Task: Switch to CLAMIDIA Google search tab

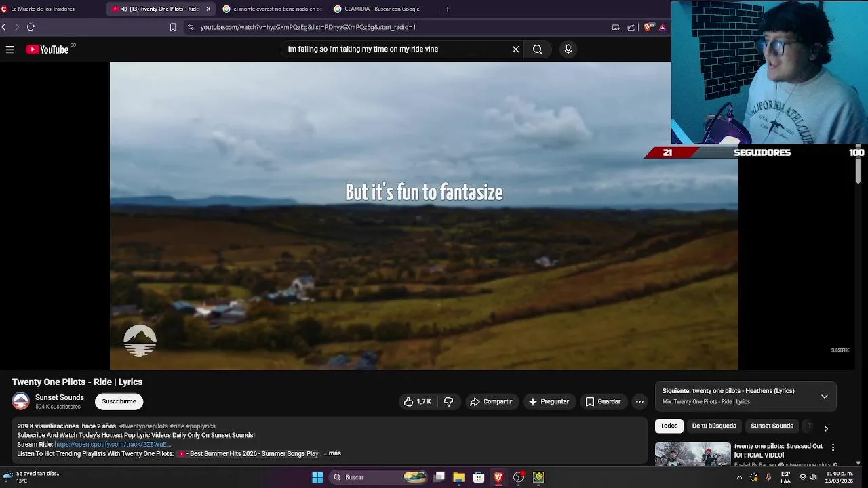Action: (x=381, y=9)
